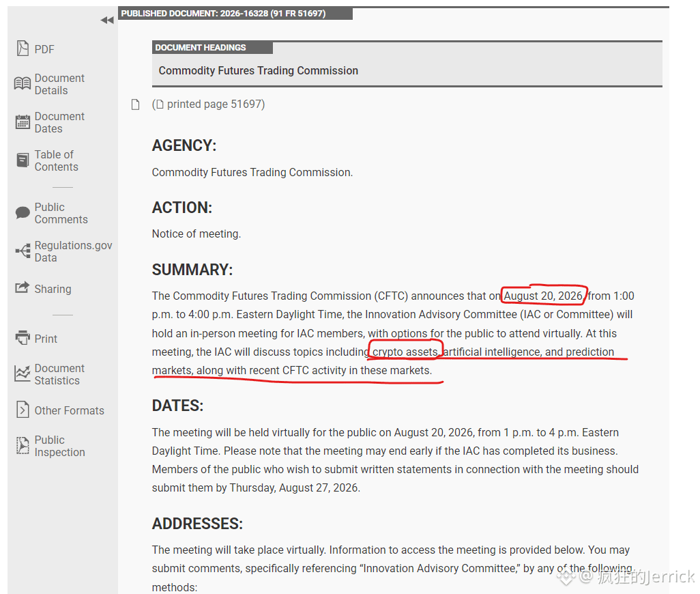
Task: Click the circled 'August 20, 2026' text
Action: point(543,296)
